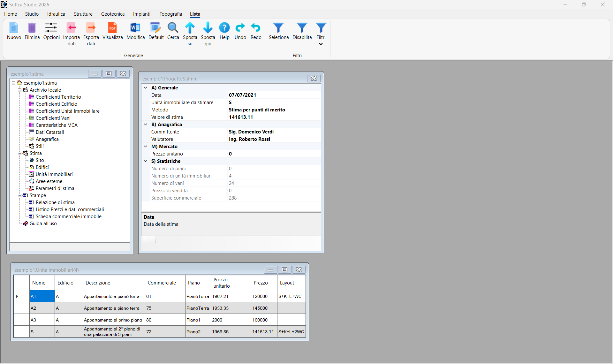
Task: Click the Default ribbon icon
Action: (x=156, y=28)
